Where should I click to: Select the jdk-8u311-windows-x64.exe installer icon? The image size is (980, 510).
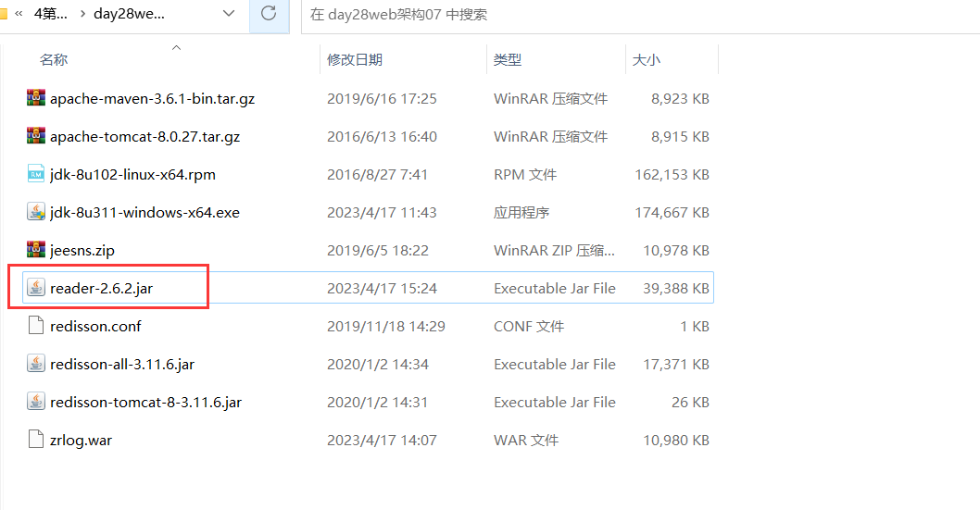36,212
